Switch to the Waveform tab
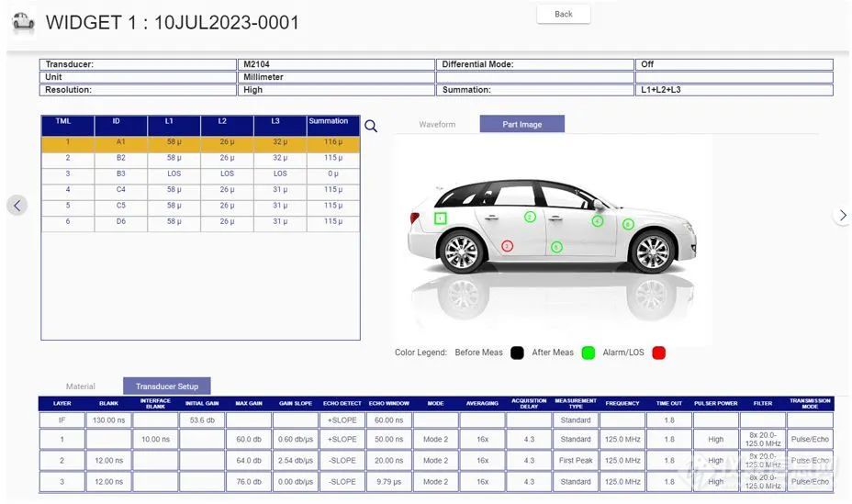 [x=437, y=124]
